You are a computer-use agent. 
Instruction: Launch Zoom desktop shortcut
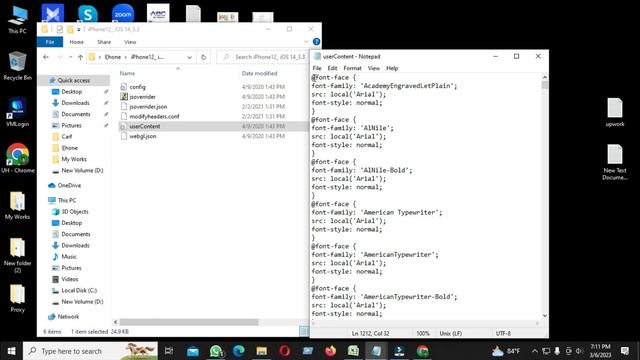[x=123, y=13]
